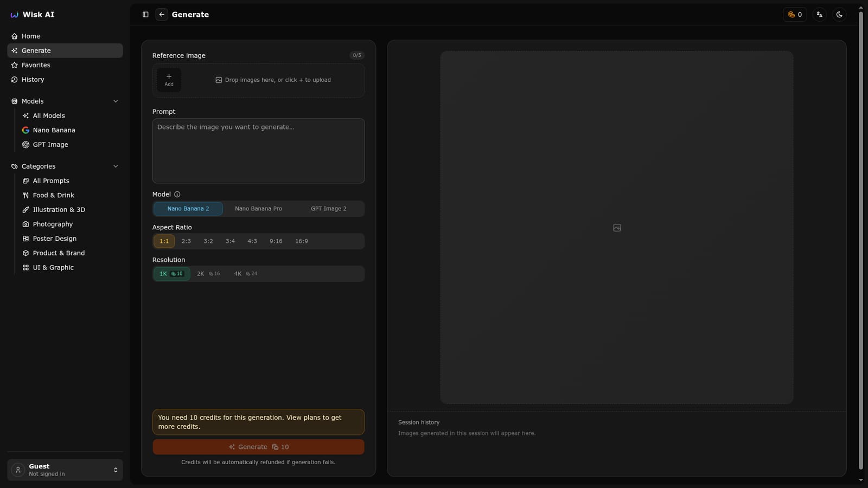Open the credits counter showing 0
The width and height of the screenshot is (868, 488).
[795, 15]
